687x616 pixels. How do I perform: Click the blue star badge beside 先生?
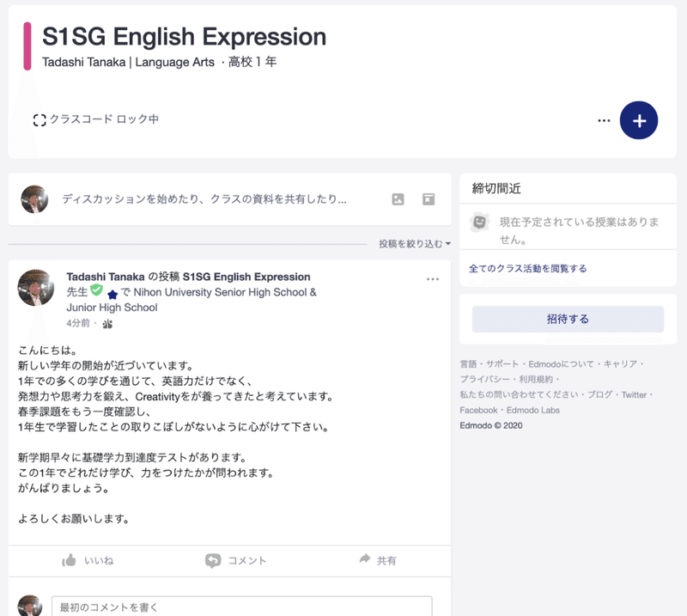[112, 294]
